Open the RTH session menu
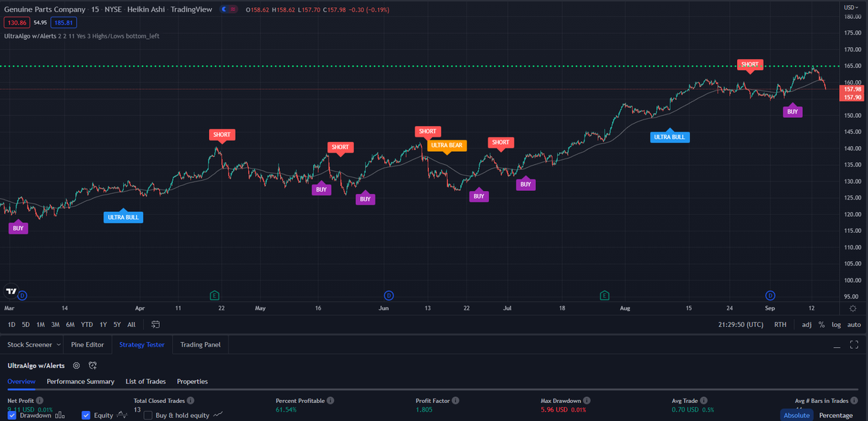Image resolution: width=868 pixels, height=421 pixels. point(780,325)
